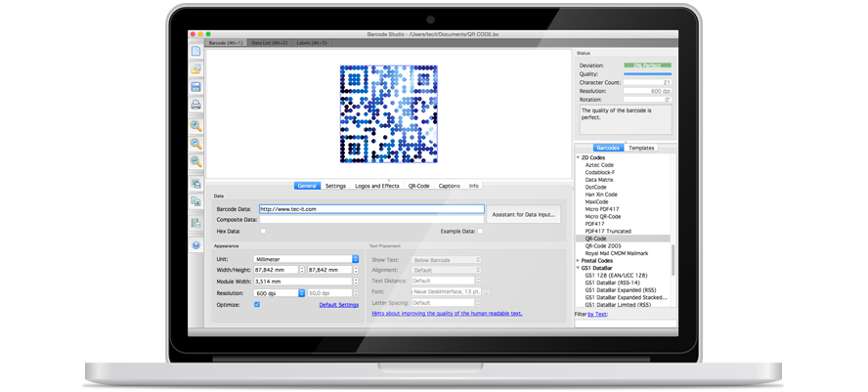Collapse the 2D Codes tree group
The width and height of the screenshot is (868, 392).
(578, 157)
